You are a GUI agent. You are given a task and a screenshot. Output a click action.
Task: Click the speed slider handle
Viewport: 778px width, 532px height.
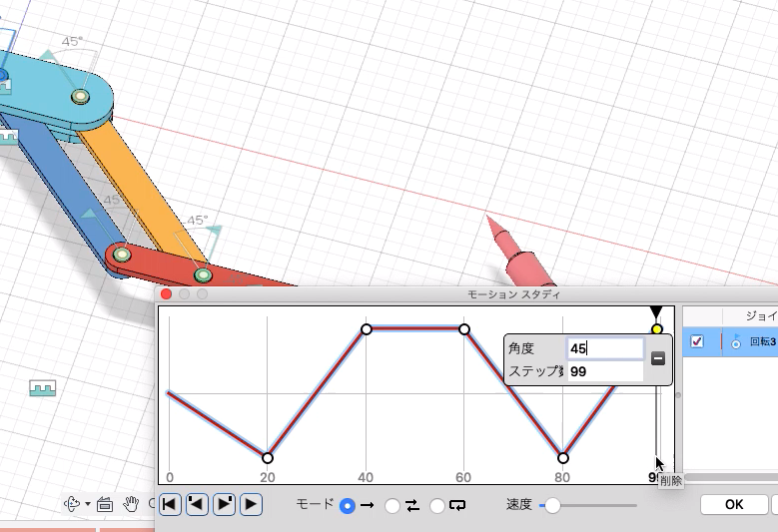click(552, 506)
